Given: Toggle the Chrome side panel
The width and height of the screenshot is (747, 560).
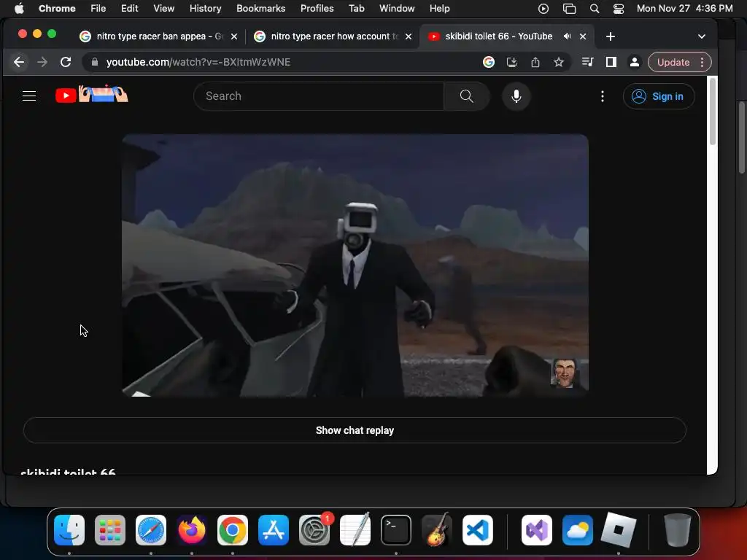Looking at the screenshot, I should pyautogui.click(x=611, y=62).
